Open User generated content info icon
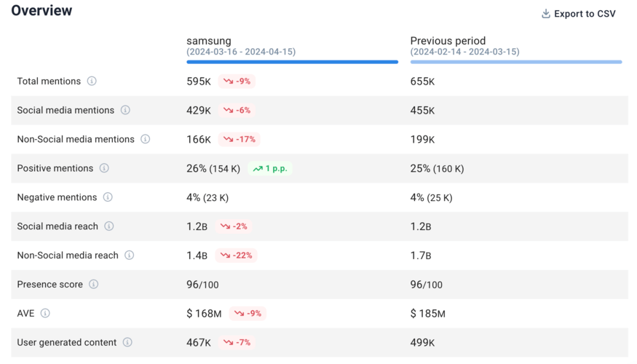This screenshot has height=364, width=637. point(127,342)
